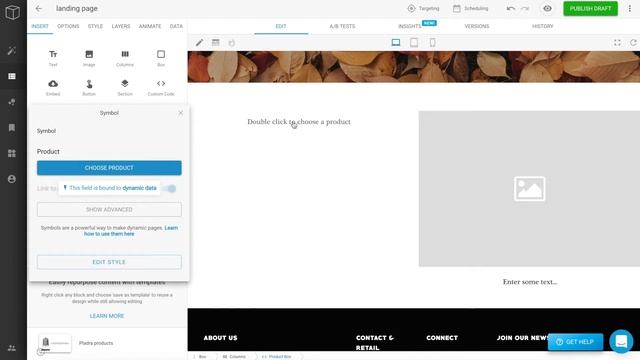Image resolution: width=640 pixels, height=360 pixels.
Task: Click the Connect footer heading
Action: [442, 338]
